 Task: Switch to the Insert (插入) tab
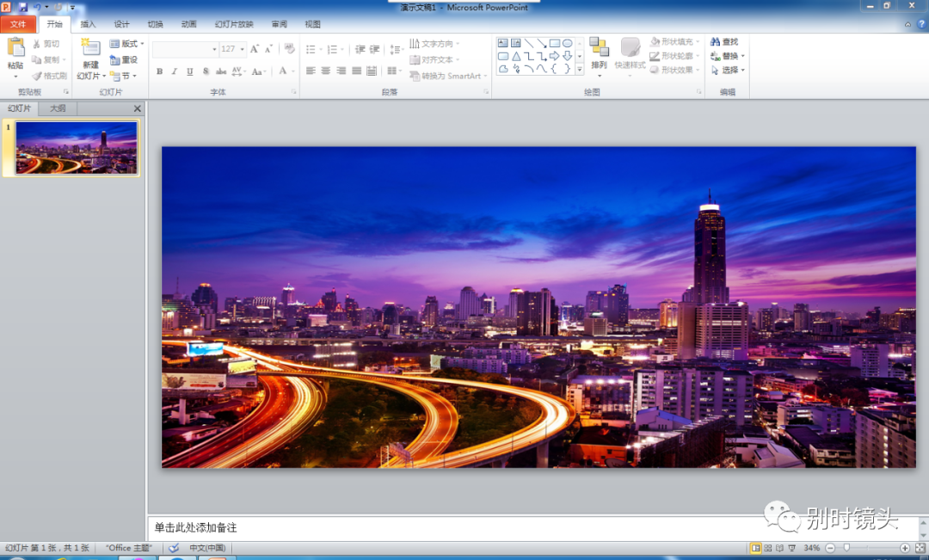(88, 24)
